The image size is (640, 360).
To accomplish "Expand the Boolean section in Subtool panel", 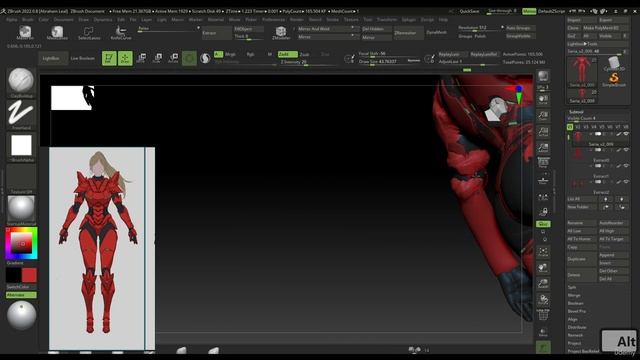I will (x=576, y=303).
